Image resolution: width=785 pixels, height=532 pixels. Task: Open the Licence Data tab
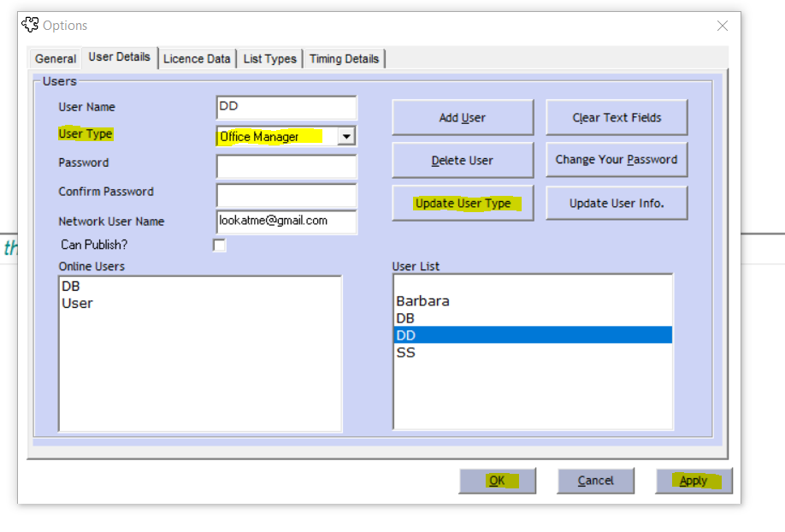tap(197, 59)
